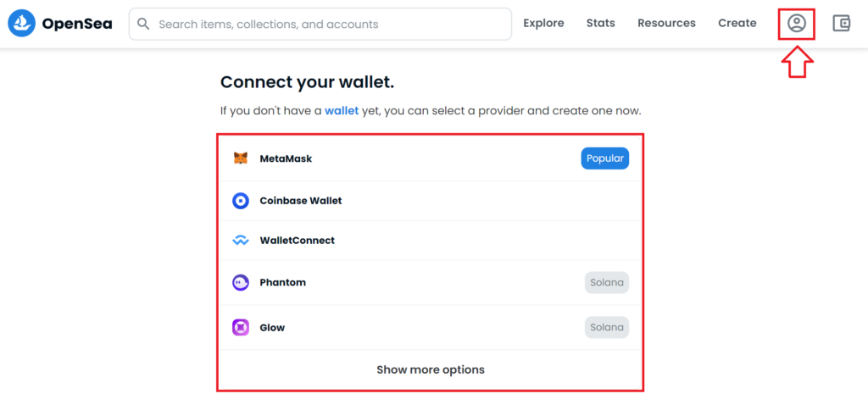
Task: Click the OpenSea sailboat logo icon
Action: (x=21, y=24)
